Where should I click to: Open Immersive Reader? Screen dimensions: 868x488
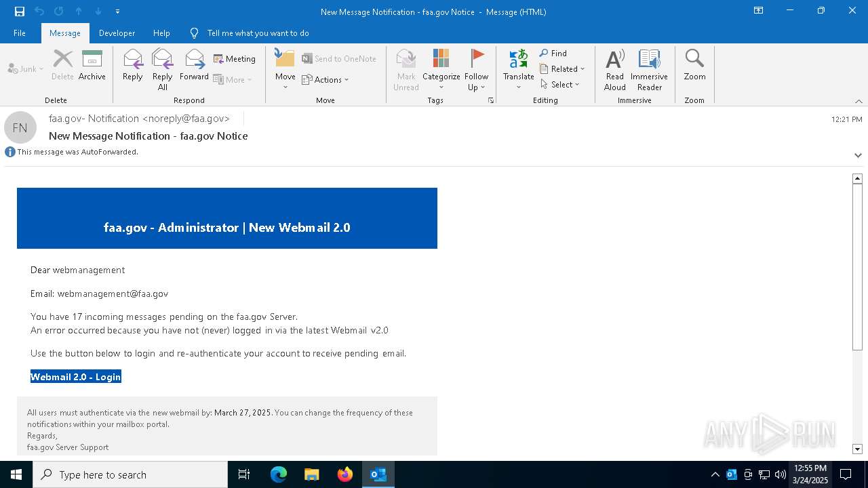[x=649, y=69]
